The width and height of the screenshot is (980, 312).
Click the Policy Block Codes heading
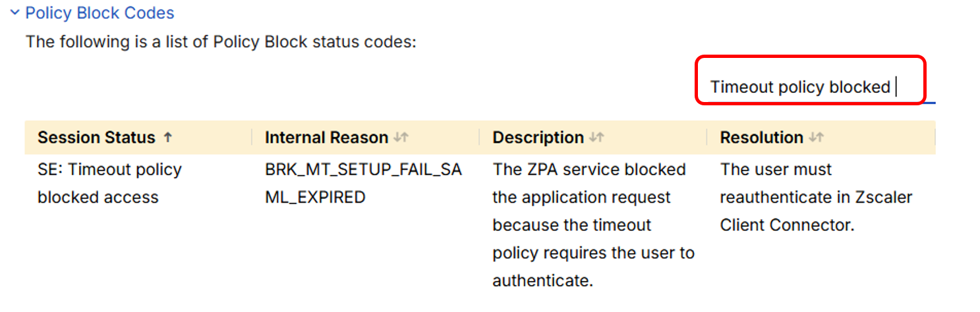100,13
